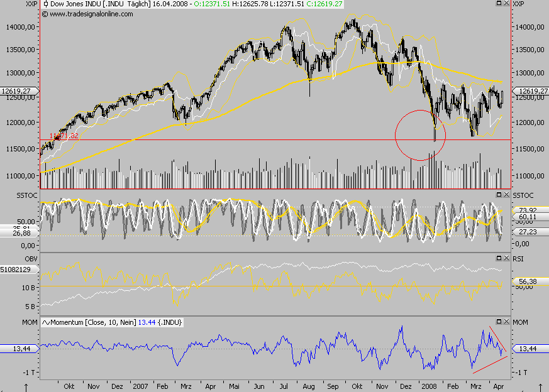Image resolution: width=549 pixels, height=392 pixels.
Task: Click the 2007 label on the time axis
Action: 140,386
